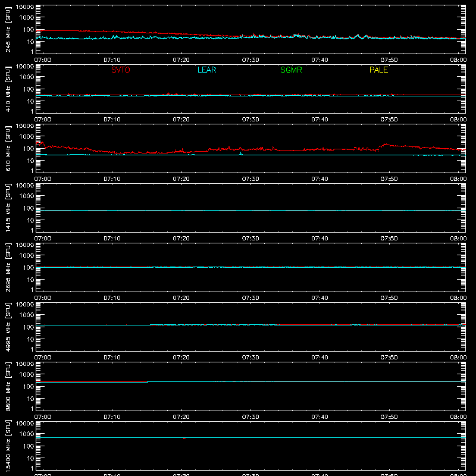Click 07:30 under the 2695 MHz plot
This screenshot has height=476, width=476.
point(250,298)
